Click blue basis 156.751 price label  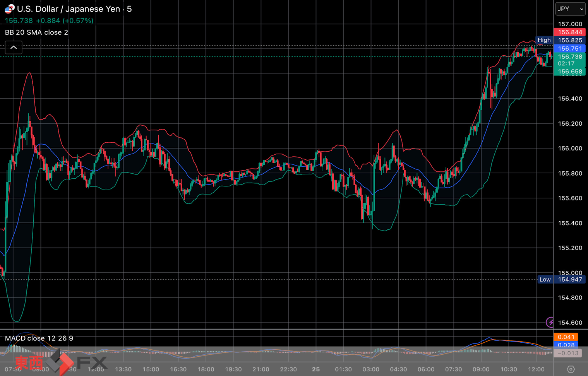coord(570,48)
